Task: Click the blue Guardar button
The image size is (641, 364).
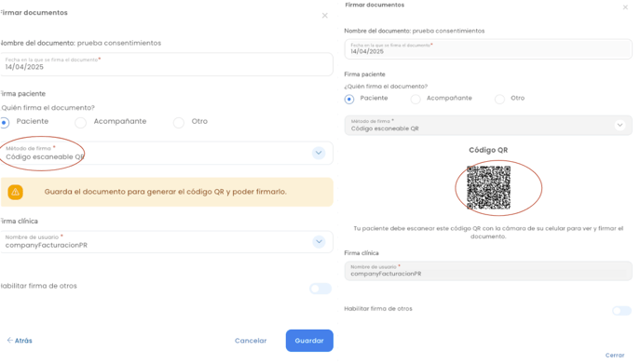Action: 309,341
